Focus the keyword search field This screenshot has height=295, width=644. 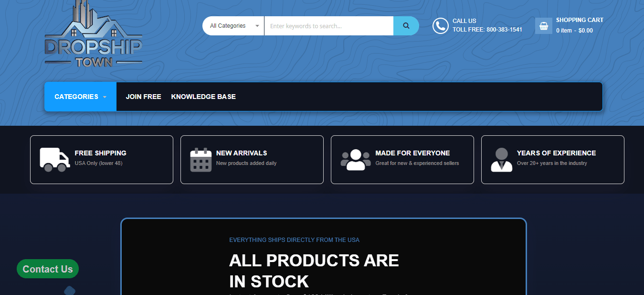(x=329, y=26)
